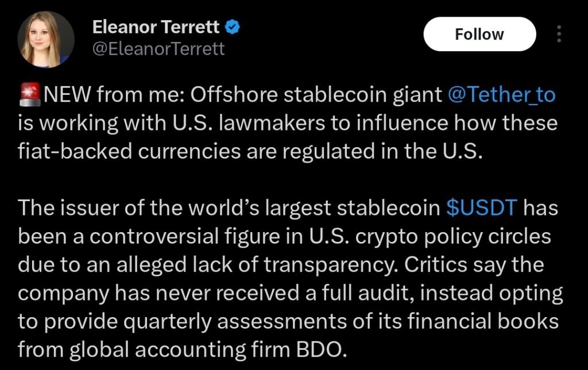Screen dimensions: 588x370
Task: Click the Eleanor Terrett display name
Action: 156,26
